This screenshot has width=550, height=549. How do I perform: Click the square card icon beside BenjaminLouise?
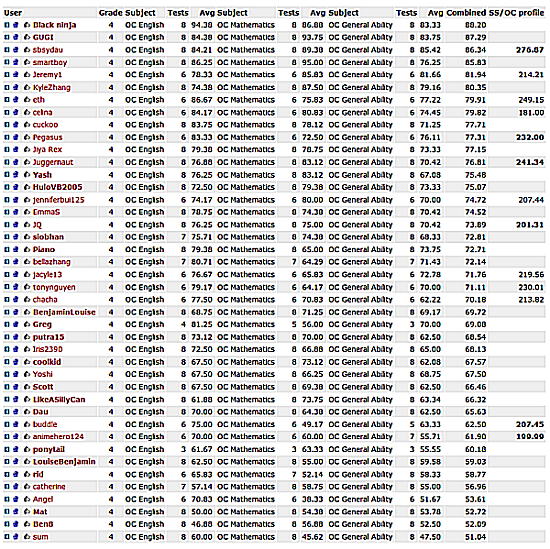tap(7, 312)
